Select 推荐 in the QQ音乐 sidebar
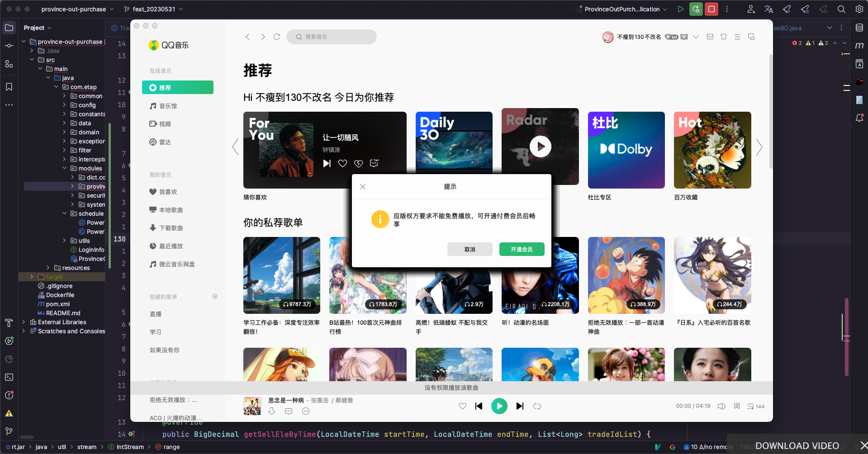The height and width of the screenshot is (454, 868). (x=178, y=87)
